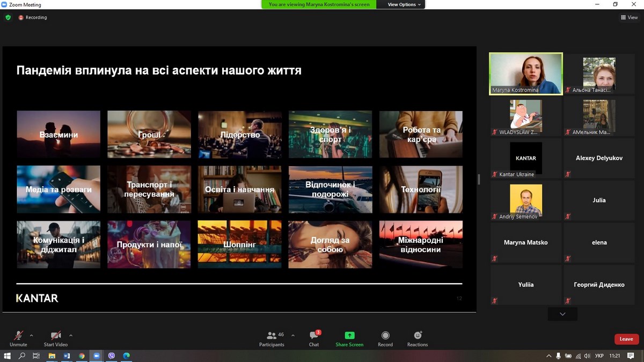
Task: Unmute the microphone
Action: 18,336
